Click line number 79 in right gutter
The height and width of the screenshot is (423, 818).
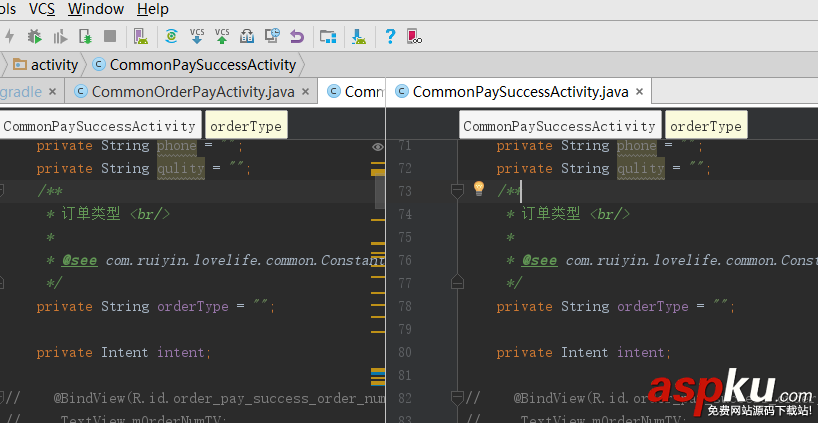(x=404, y=329)
